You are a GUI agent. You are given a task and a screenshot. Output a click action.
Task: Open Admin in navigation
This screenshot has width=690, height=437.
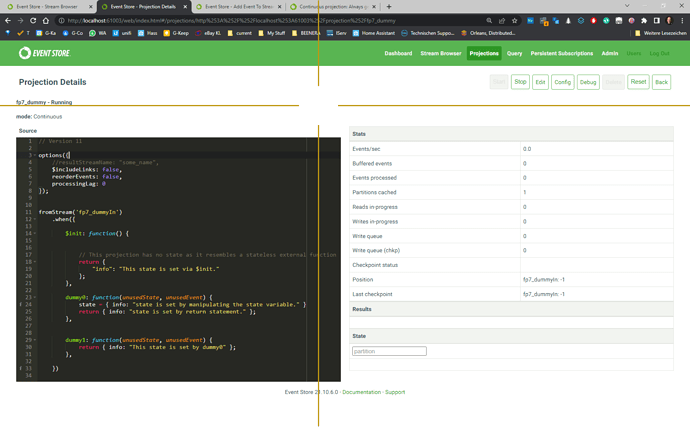[610, 53]
